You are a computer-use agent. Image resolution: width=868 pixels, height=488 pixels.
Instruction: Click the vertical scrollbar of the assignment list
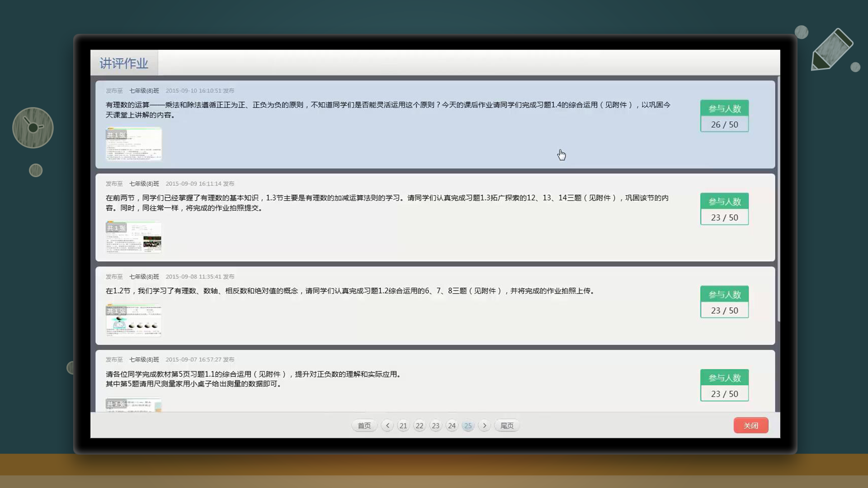(778, 199)
